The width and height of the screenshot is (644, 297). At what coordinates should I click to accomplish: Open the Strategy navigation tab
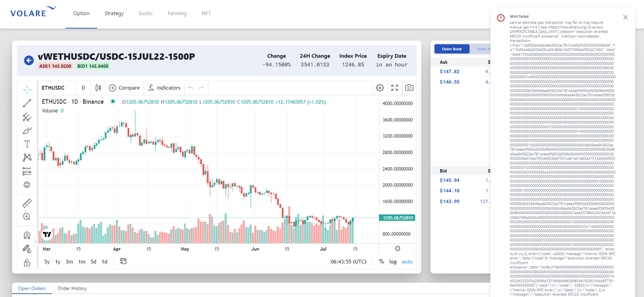point(114,13)
